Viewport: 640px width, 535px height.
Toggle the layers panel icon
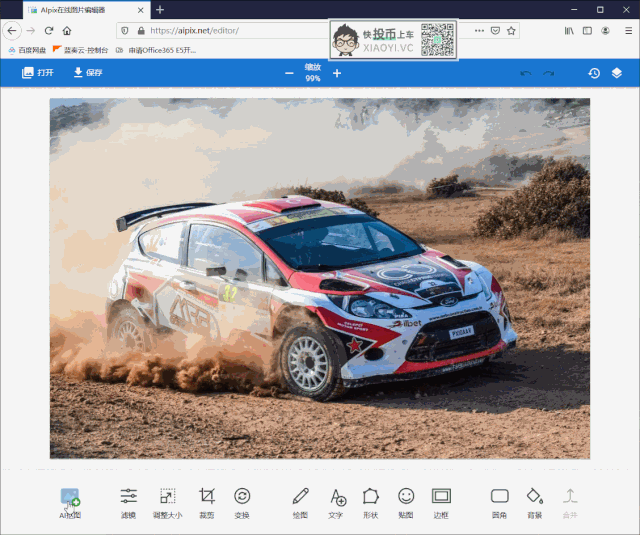pyautogui.click(x=617, y=73)
